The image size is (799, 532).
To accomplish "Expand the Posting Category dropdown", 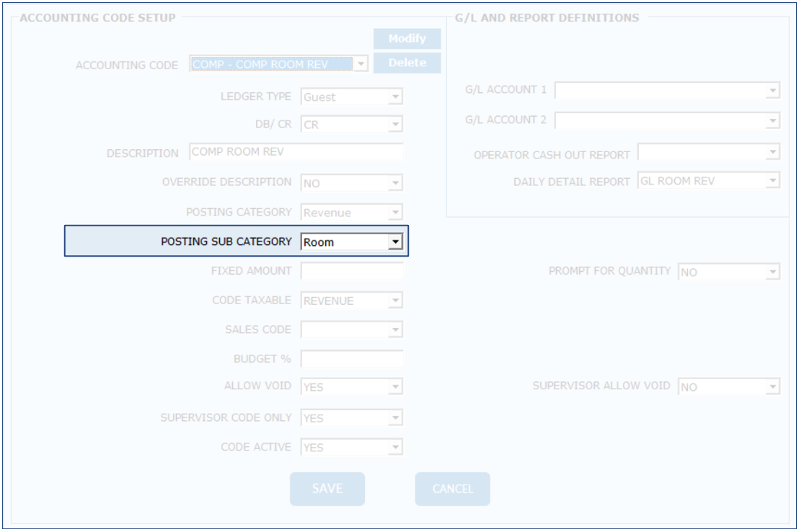I will [394, 213].
